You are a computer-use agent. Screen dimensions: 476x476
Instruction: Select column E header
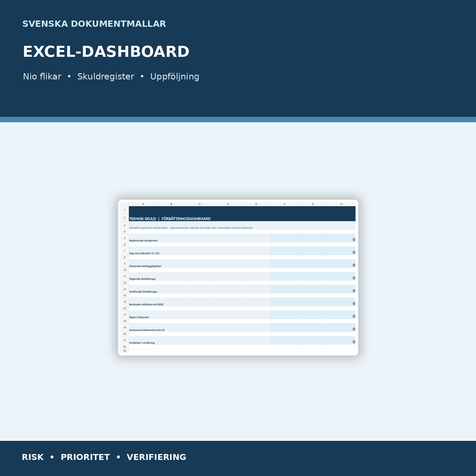pos(256,204)
